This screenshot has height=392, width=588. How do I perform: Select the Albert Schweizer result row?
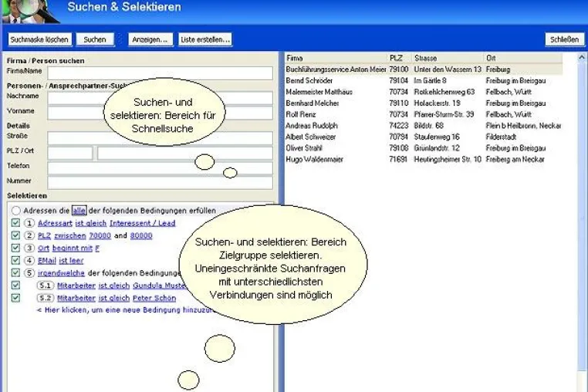(x=424, y=137)
